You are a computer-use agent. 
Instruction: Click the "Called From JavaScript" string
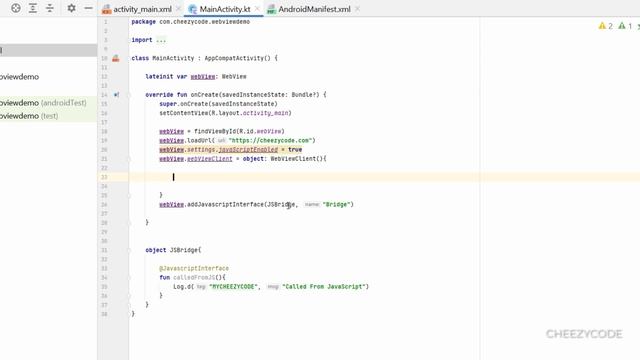coord(324,287)
